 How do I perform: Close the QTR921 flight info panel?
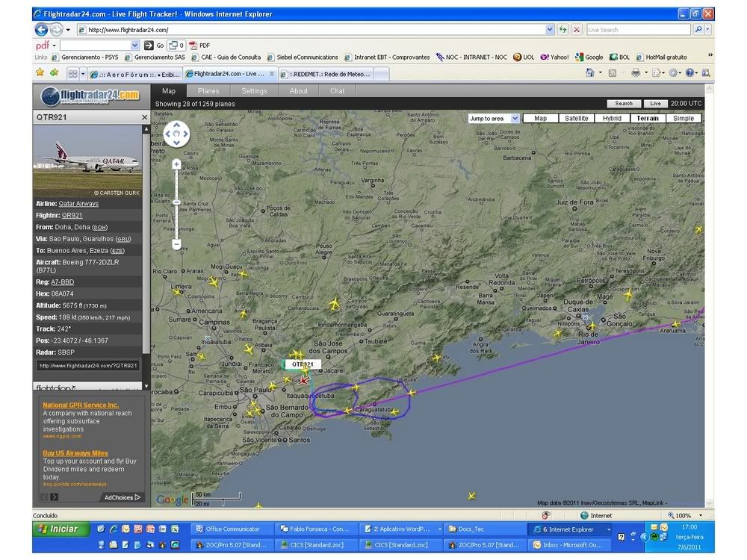(x=144, y=117)
